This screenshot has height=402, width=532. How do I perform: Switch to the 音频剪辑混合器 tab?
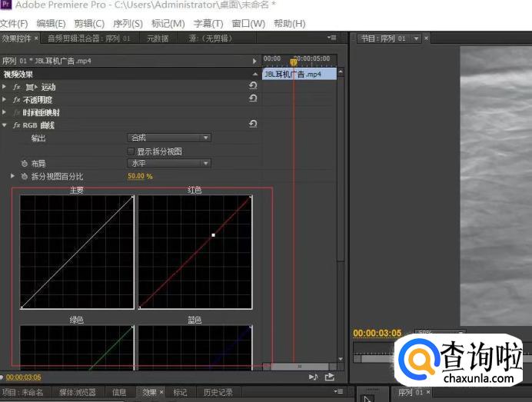click(88, 38)
